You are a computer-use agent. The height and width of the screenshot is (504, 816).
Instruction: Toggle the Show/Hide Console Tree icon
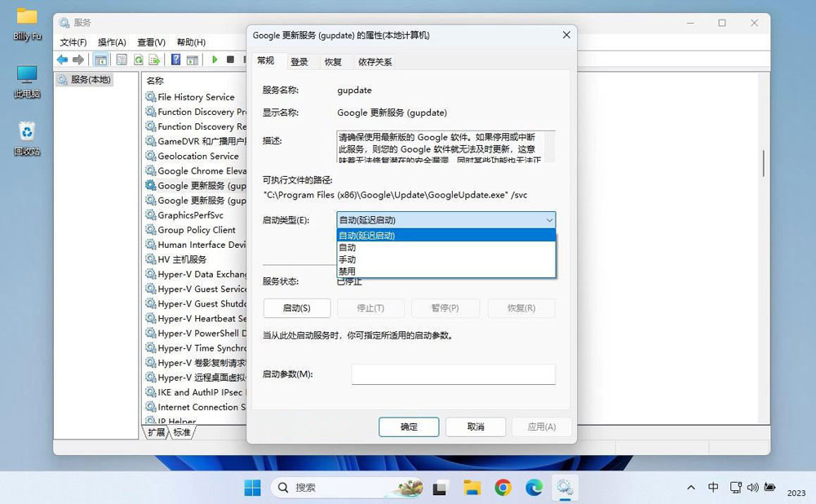100,60
